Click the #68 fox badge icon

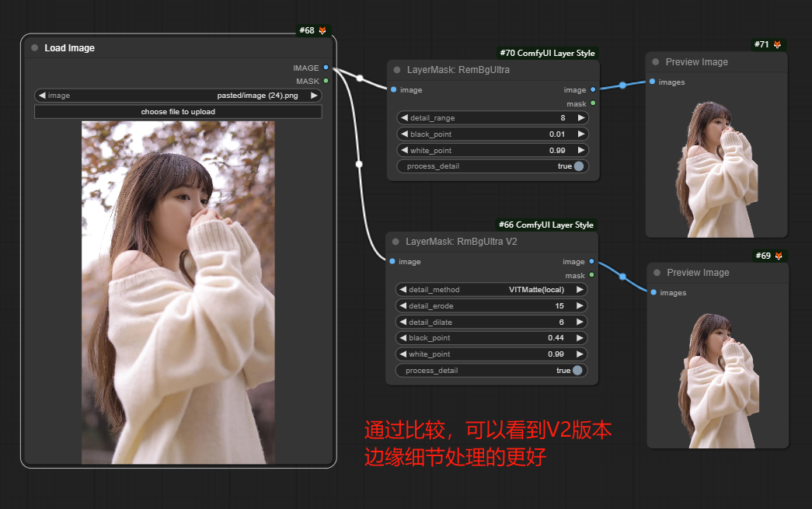(x=322, y=30)
